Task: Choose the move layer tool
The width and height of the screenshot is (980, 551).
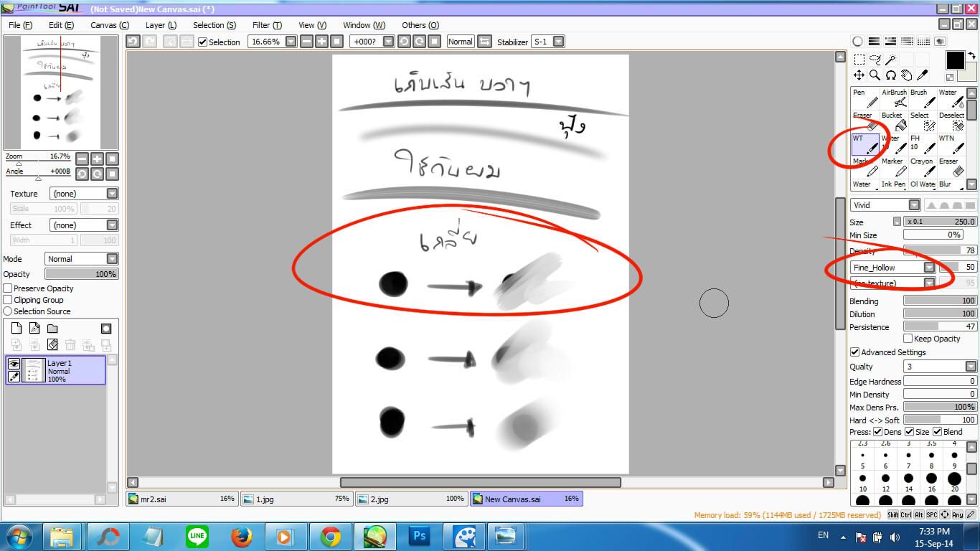Action: 859,75
